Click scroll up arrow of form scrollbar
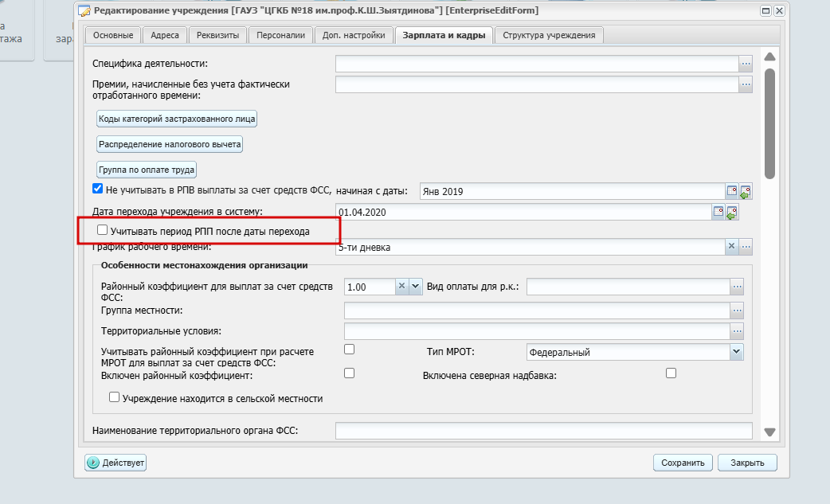Screen dimensions: 830x504 (769, 57)
